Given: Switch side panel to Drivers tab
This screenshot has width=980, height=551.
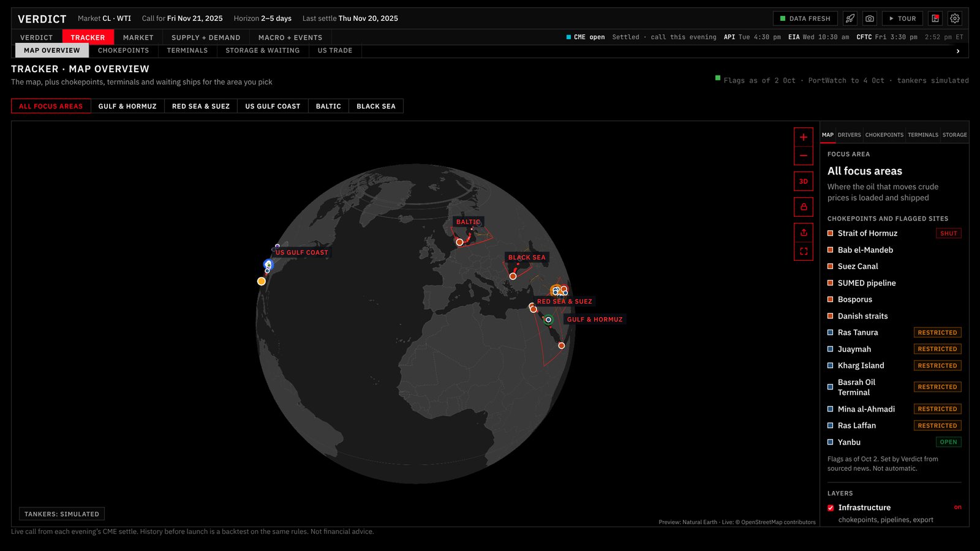Looking at the screenshot, I should click(x=850, y=135).
